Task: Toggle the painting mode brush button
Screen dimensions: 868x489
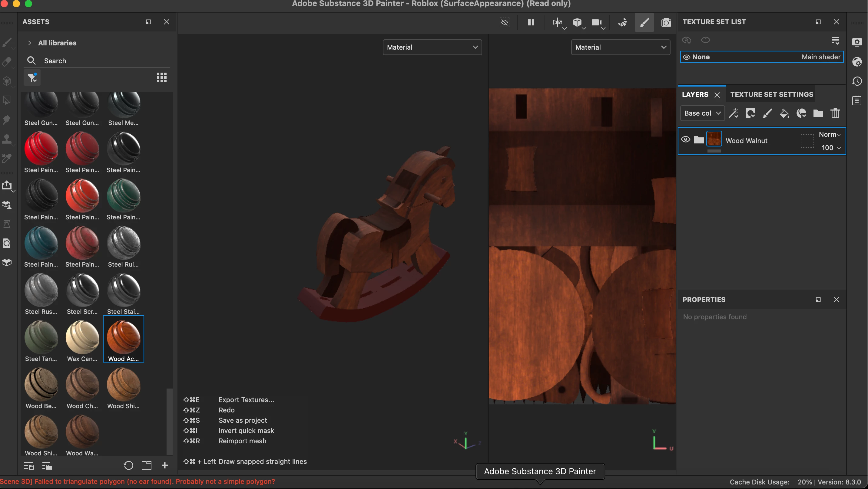Action: (644, 23)
